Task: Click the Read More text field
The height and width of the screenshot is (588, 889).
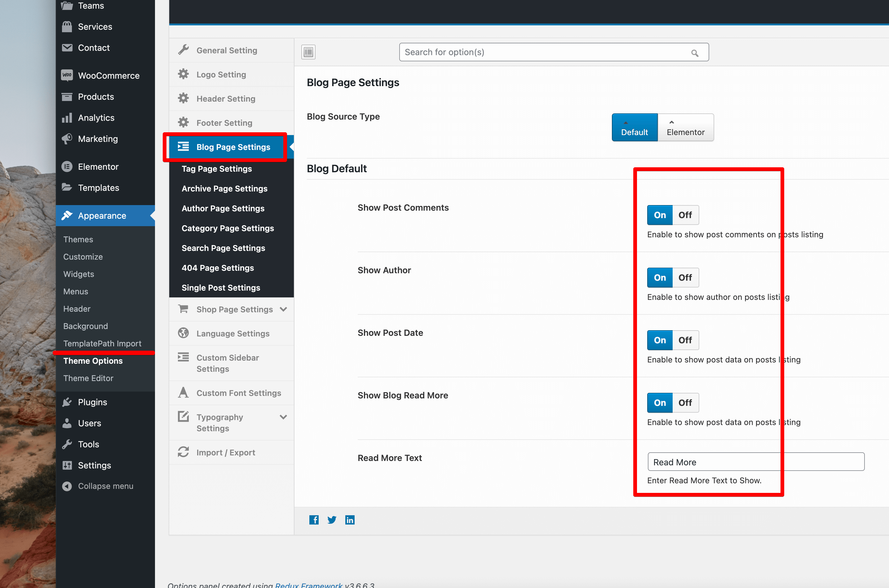Action: [x=755, y=462]
